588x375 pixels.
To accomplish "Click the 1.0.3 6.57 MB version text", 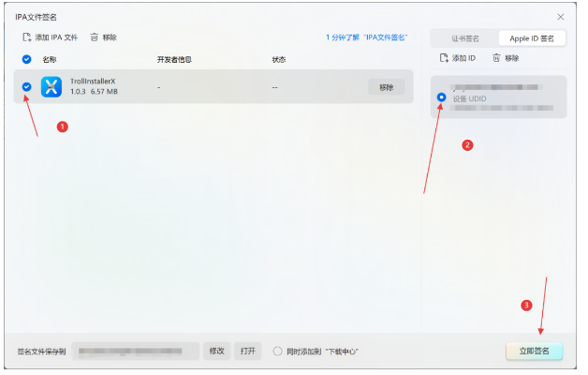I will [x=95, y=92].
